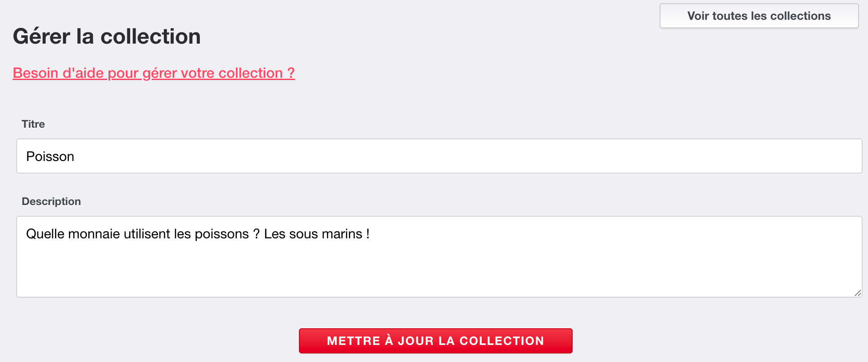The width and height of the screenshot is (868, 362).
Task: Click the "Mettre à jour la collection" button
Action: point(435,340)
